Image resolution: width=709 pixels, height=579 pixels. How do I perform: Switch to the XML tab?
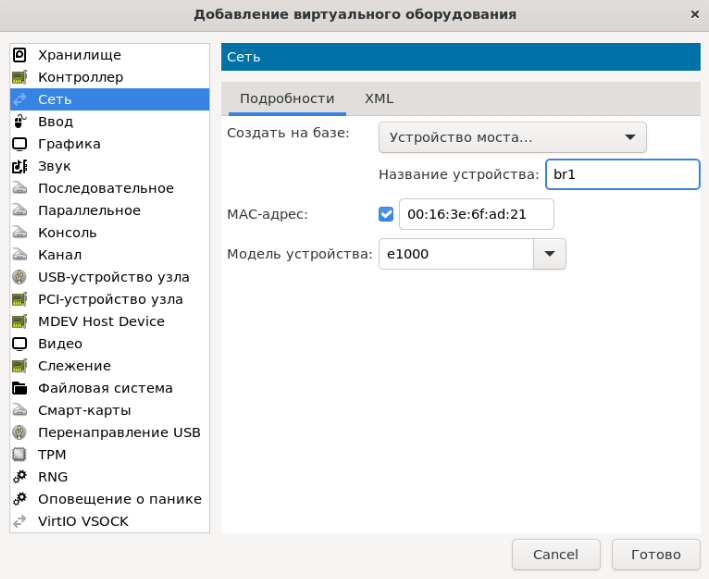(x=379, y=99)
